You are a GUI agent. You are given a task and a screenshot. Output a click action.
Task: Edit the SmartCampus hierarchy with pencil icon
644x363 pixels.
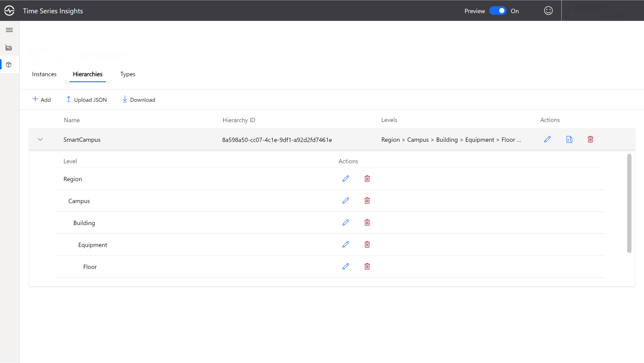click(x=547, y=139)
